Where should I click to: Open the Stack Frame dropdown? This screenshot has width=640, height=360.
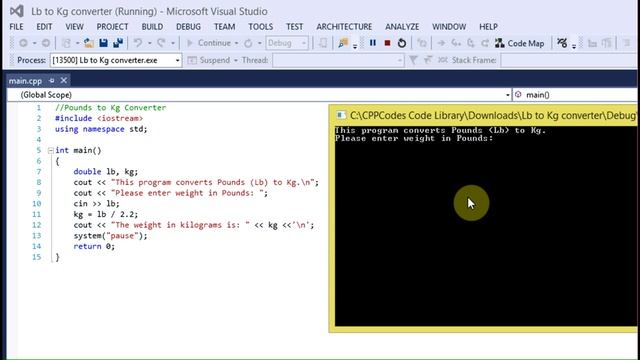pyautogui.click(x=570, y=60)
